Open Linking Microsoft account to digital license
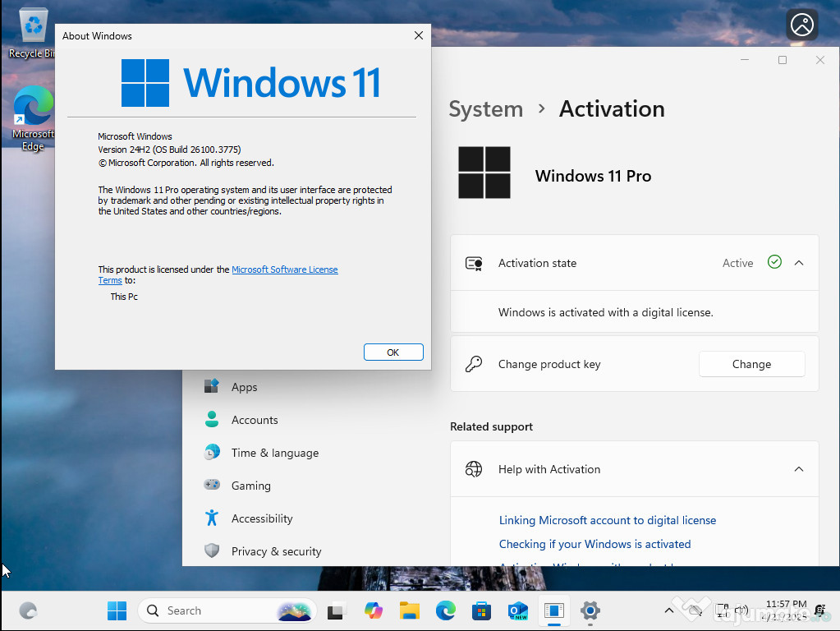Viewport: 840px width, 631px height. pyautogui.click(x=607, y=520)
